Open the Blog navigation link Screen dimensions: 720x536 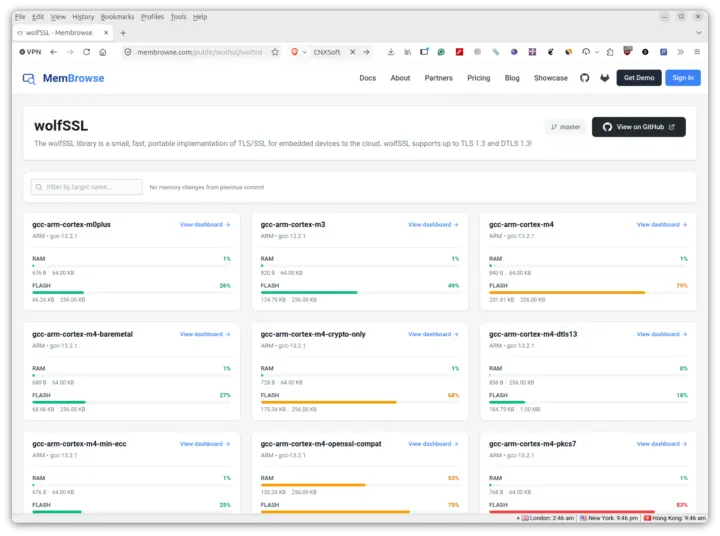512,78
